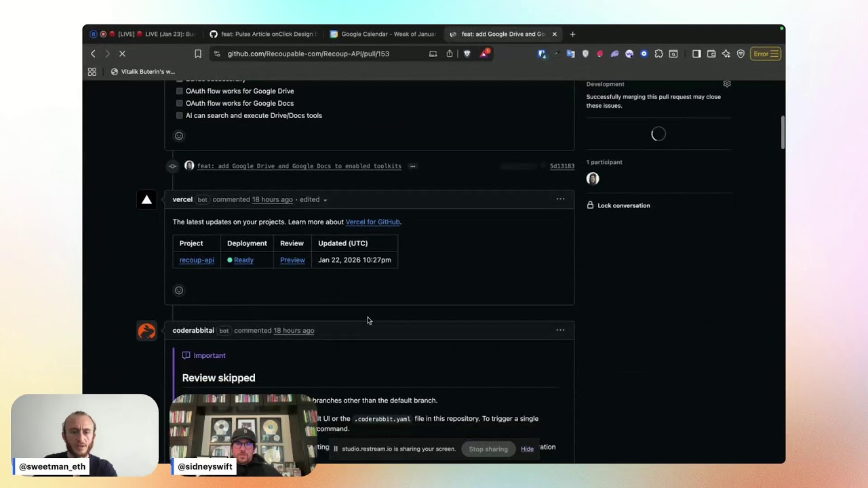Bookmark this page with the bookmark icon
Image resolution: width=868 pixels, height=488 pixels.
click(198, 54)
